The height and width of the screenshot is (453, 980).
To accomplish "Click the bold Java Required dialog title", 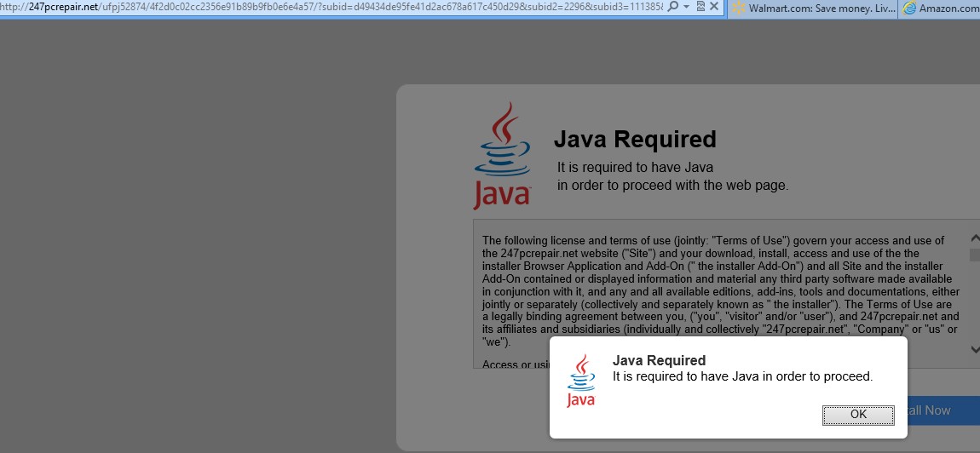I will (x=659, y=360).
